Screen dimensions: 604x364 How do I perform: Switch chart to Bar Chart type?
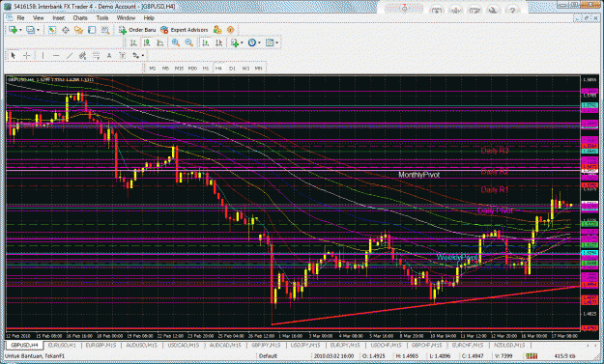point(133,42)
